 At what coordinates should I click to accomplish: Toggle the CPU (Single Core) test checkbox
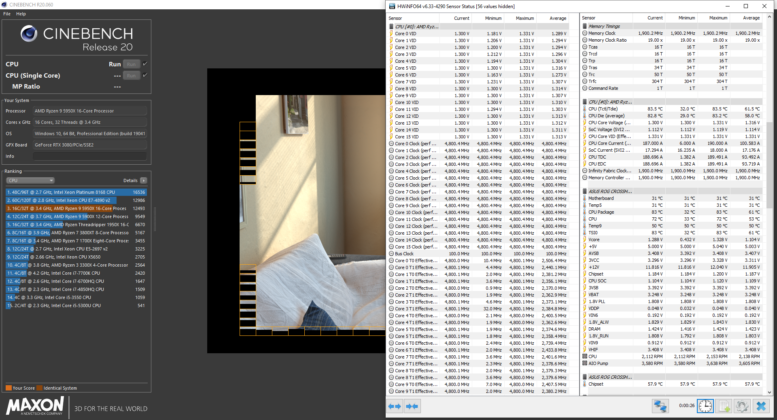click(145, 75)
